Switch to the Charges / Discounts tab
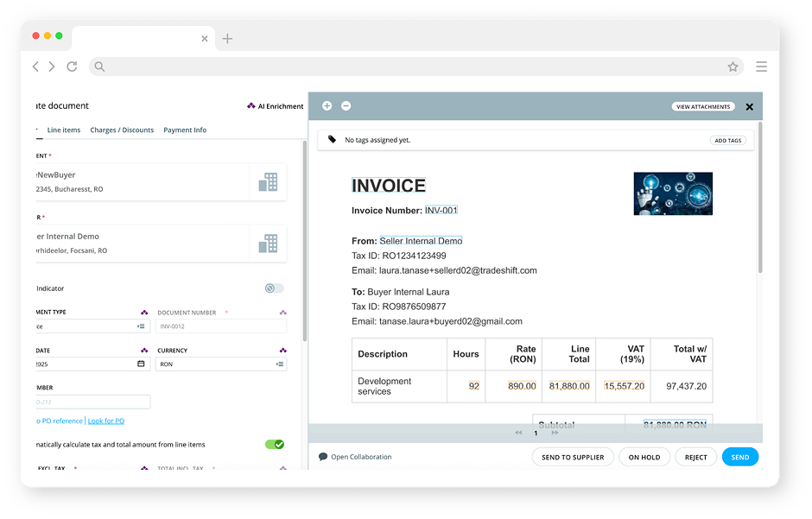 (x=122, y=130)
